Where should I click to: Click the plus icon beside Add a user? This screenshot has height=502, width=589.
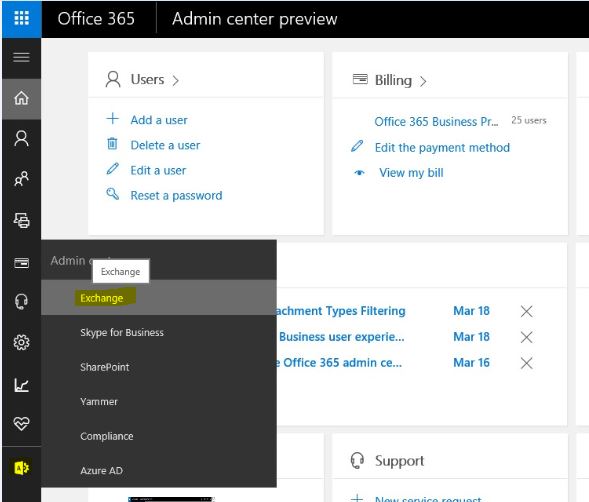112,119
